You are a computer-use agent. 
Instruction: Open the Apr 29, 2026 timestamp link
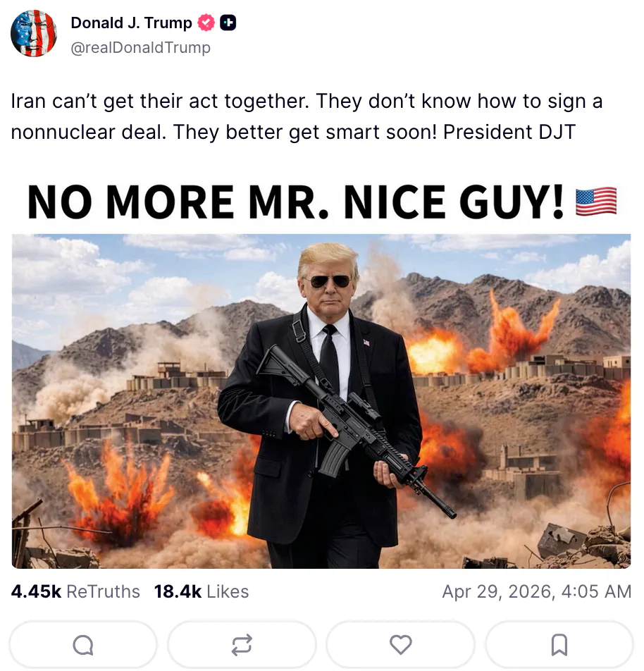coord(537,591)
